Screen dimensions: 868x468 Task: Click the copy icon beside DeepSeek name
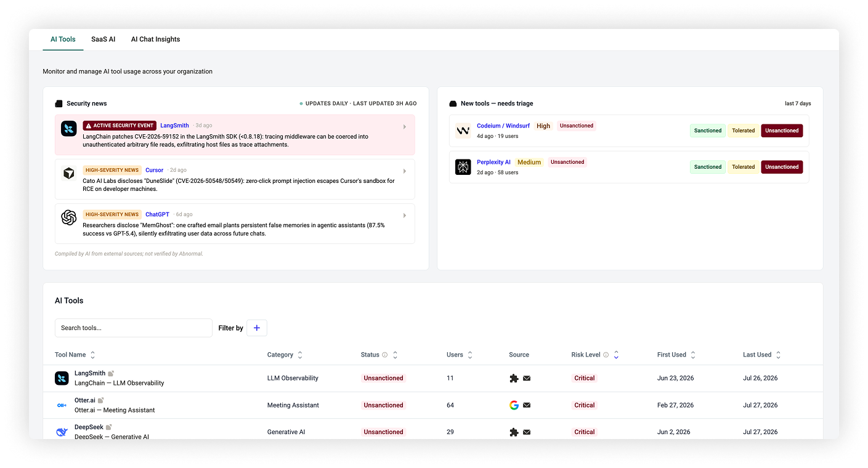(109, 427)
